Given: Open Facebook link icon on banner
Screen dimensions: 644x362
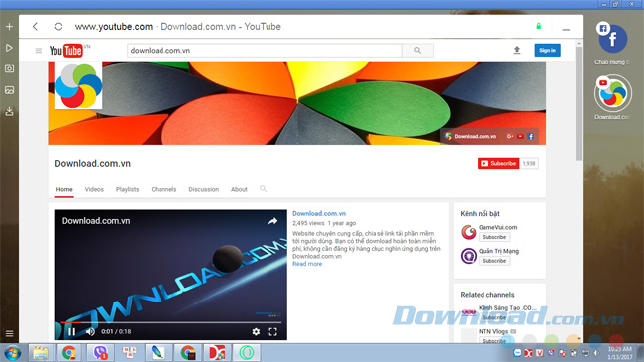Looking at the screenshot, I should 531,136.
